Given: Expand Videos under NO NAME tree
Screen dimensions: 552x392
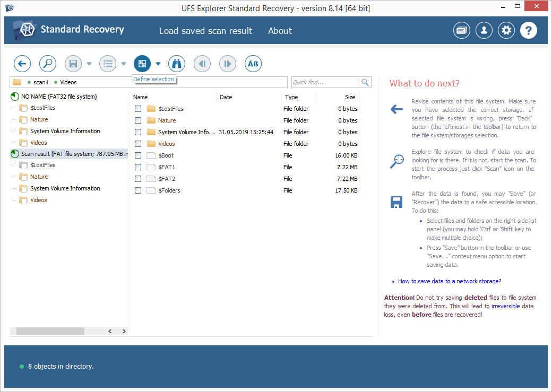Looking at the screenshot, I should click(x=13, y=143).
